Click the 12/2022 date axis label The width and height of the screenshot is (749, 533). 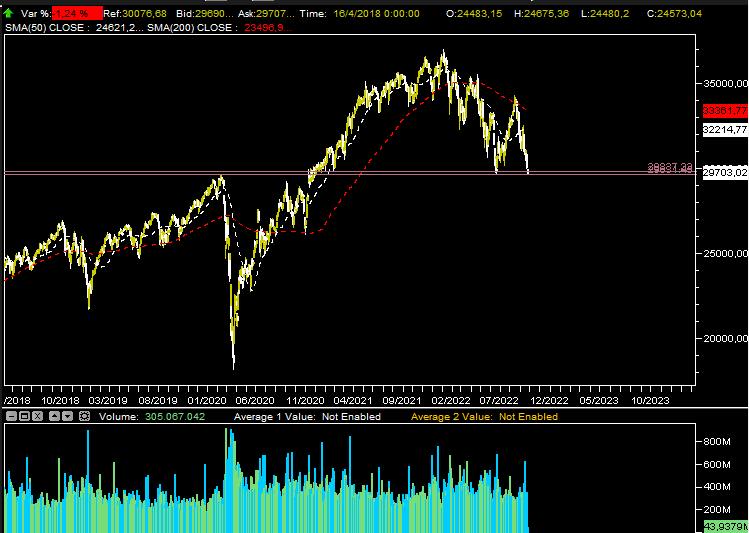coord(549,401)
